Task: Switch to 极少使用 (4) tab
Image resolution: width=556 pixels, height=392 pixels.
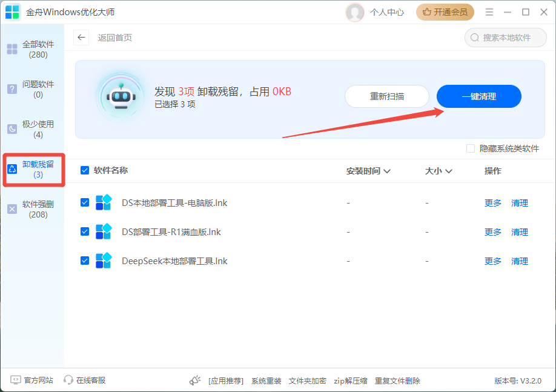Action: click(32, 129)
